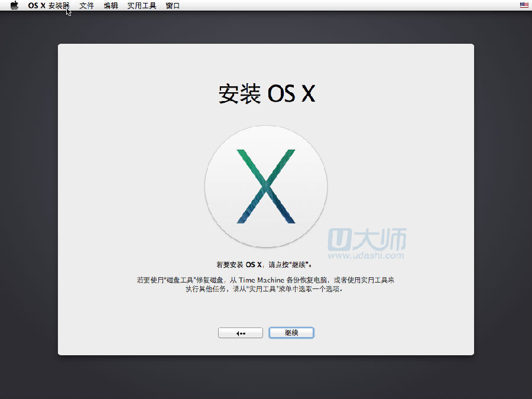
Task: Click the U大师 watermark logo
Action: pyautogui.click(x=368, y=239)
